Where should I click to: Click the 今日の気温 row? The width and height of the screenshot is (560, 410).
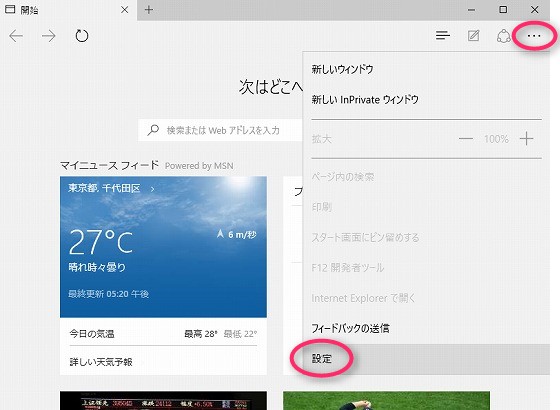(x=163, y=334)
